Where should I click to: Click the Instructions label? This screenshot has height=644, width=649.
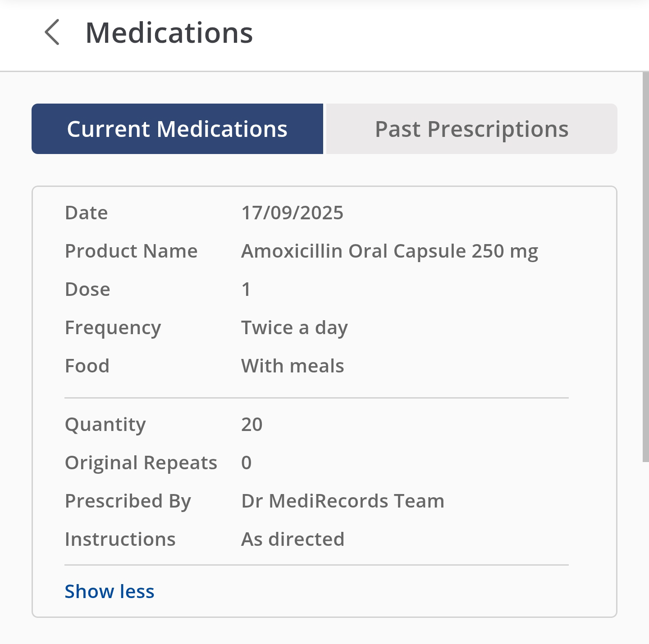(x=120, y=539)
